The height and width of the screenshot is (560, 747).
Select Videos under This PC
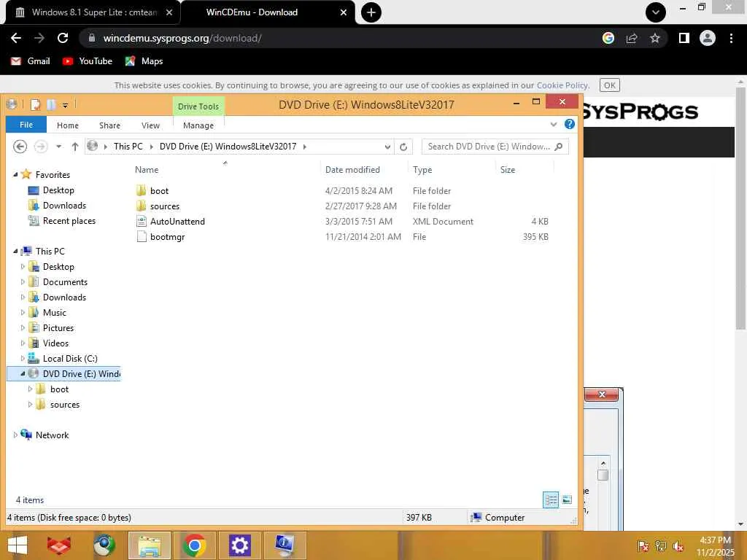tap(55, 343)
